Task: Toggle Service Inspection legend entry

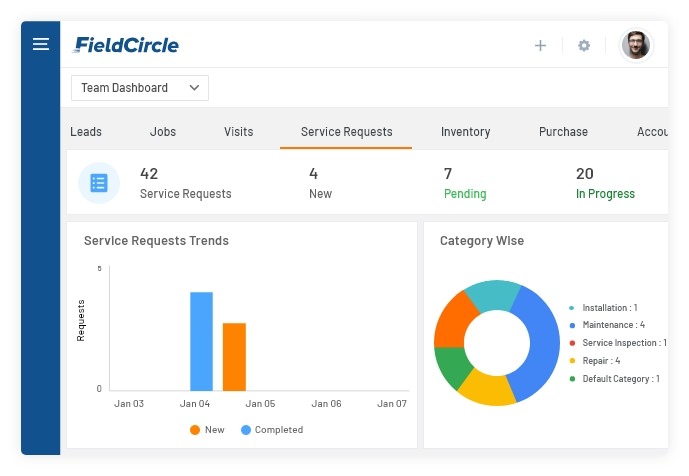Action: pyautogui.click(x=618, y=343)
